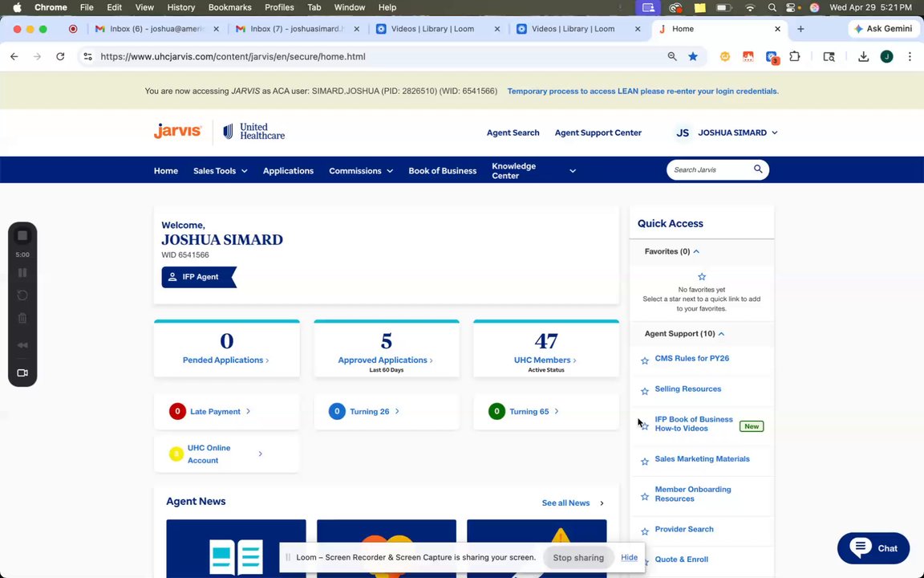Click temporary LEAN access re-enter credentials link
Viewport: 924px width, 578px height.
click(x=643, y=92)
